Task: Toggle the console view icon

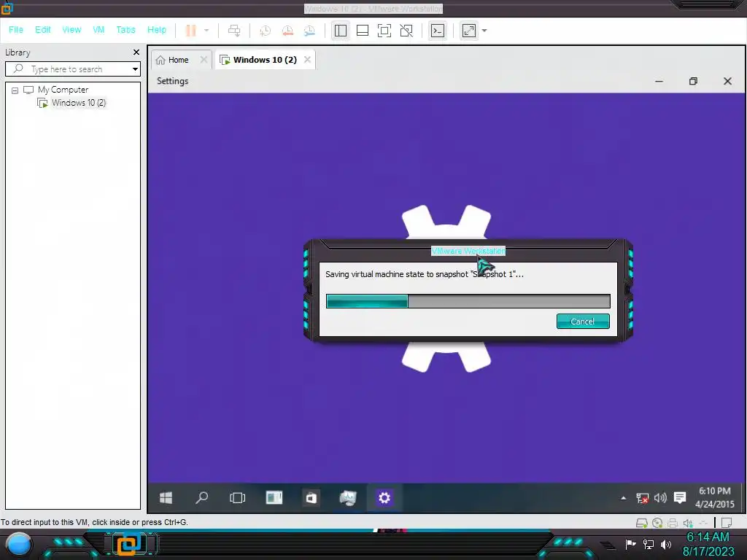Action: pos(438,31)
